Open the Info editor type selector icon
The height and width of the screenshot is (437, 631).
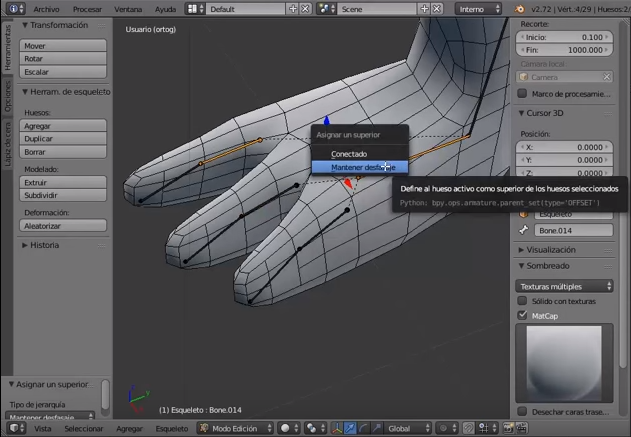coord(16,9)
